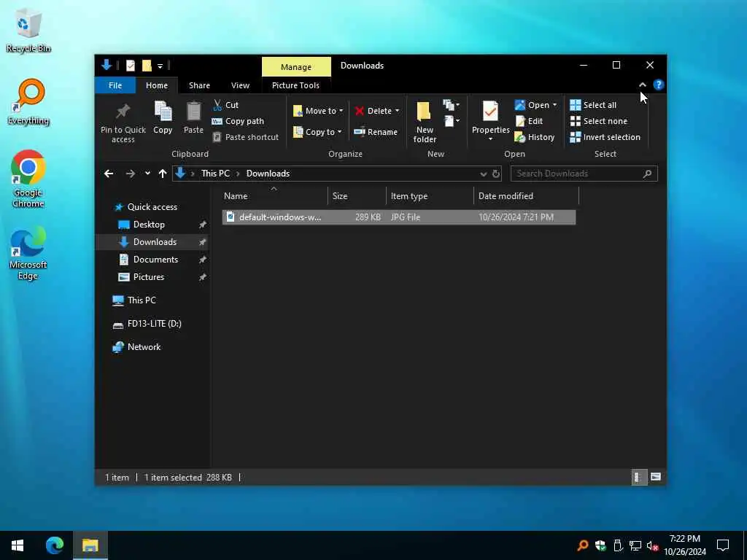Open the Windows Start menu
Image resolution: width=747 pixels, height=560 pixels.
point(18,545)
